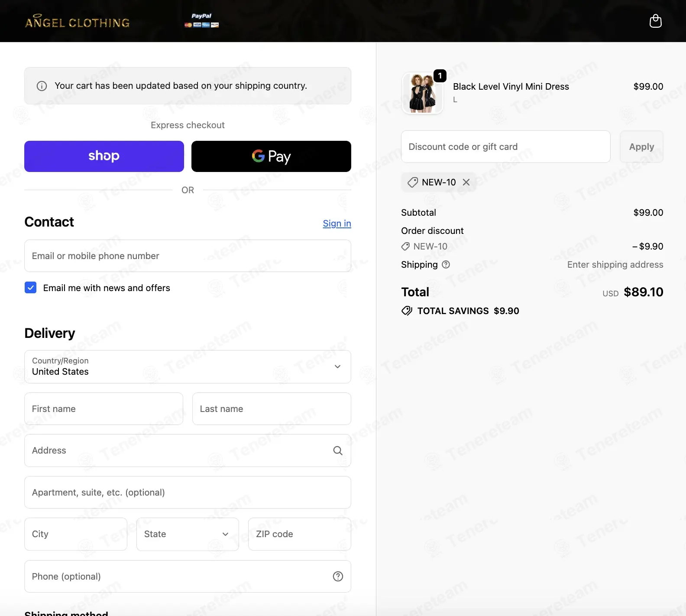Click the Sign in link
This screenshot has width=686, height=616.
[x=337, y=224]
